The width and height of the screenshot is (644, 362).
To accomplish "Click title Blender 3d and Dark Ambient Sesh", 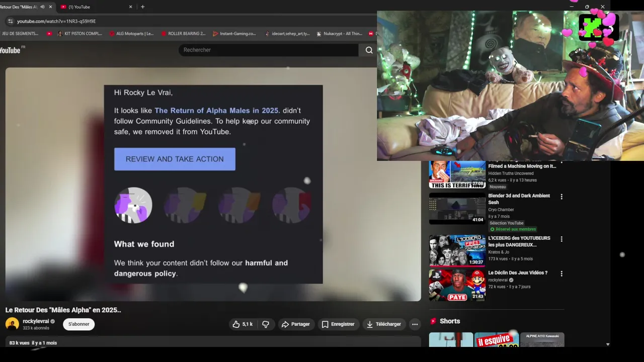I will click(519, 199).
